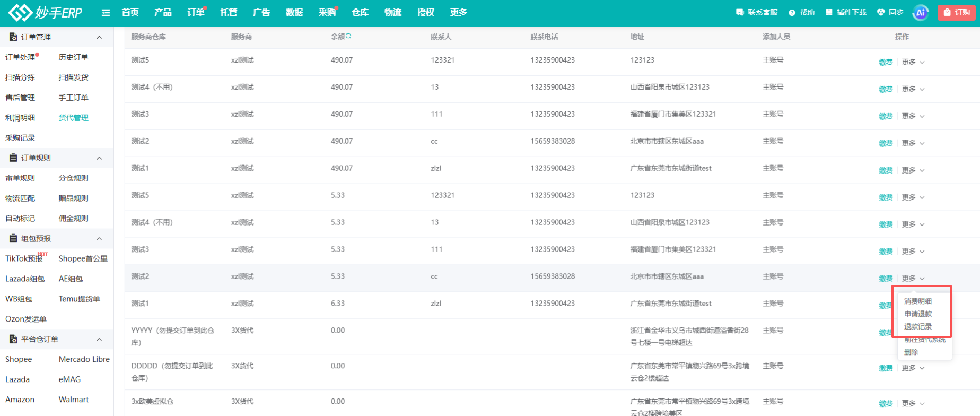
Task: Click 插件下载 plugin download
Action: click(x=846, y=12)
